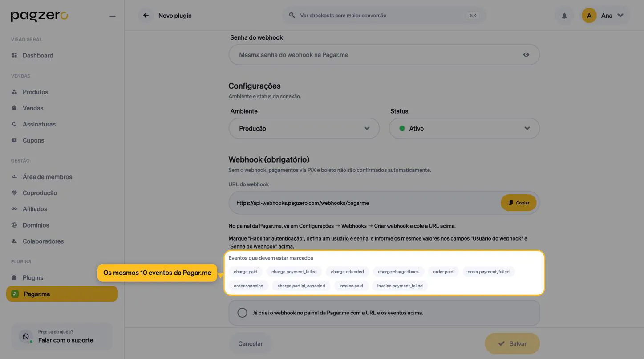
Task: Select Pagar.me plugin menu item
Action: pos(62,294)
